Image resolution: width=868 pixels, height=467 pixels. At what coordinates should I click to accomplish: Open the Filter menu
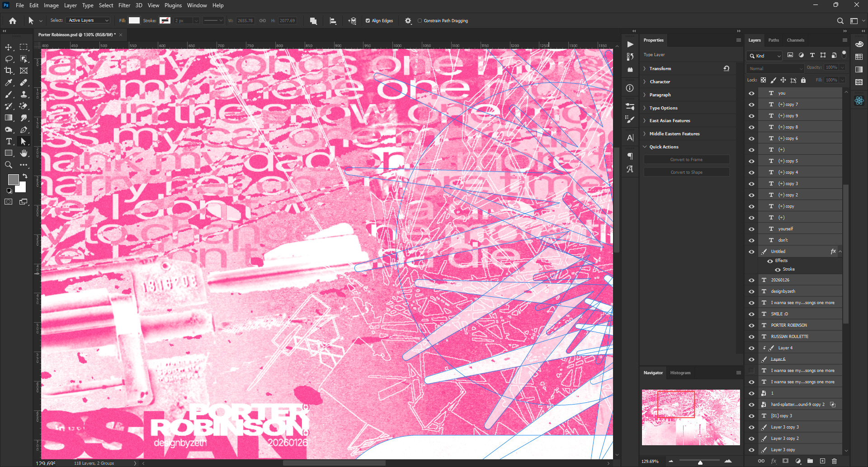(124, 5)
